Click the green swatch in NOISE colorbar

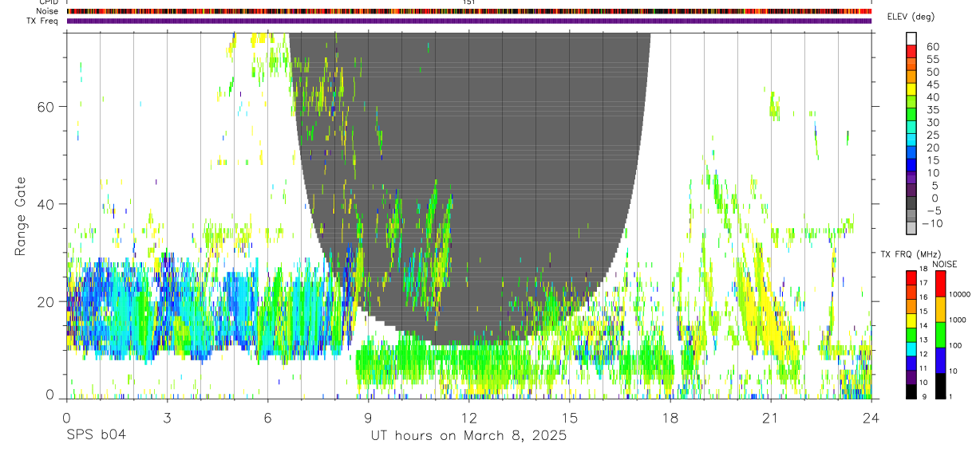point(940,334)
